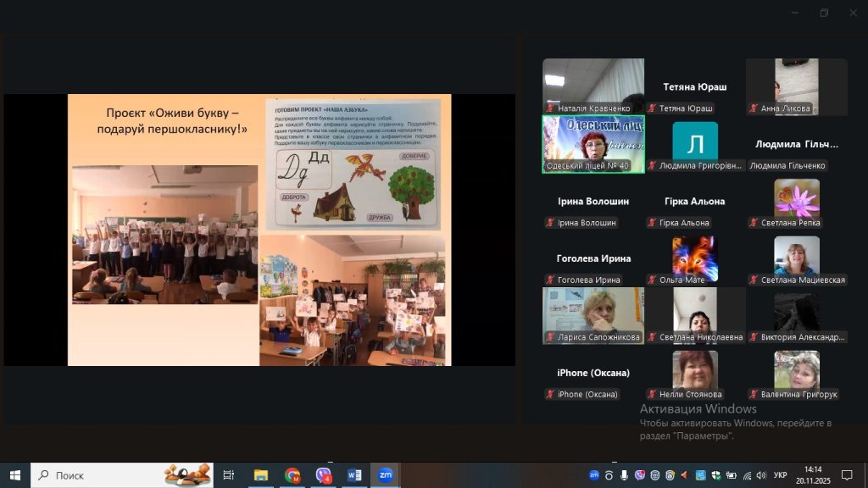This screenshot has width=868, height=488.
Task: Open the notification center icon
Action: point(846,475)
